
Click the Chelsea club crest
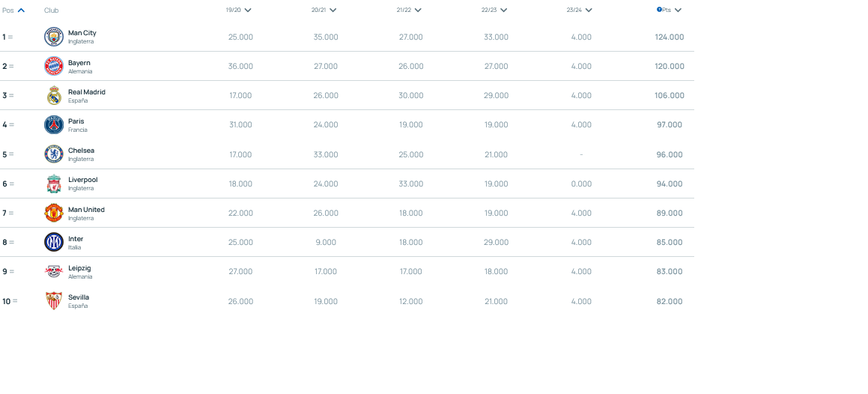pyautogui.click(x=53, y=154)
